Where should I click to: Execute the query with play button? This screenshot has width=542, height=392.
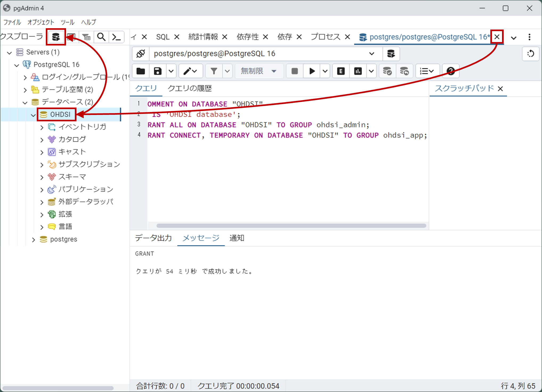[312, 71]
